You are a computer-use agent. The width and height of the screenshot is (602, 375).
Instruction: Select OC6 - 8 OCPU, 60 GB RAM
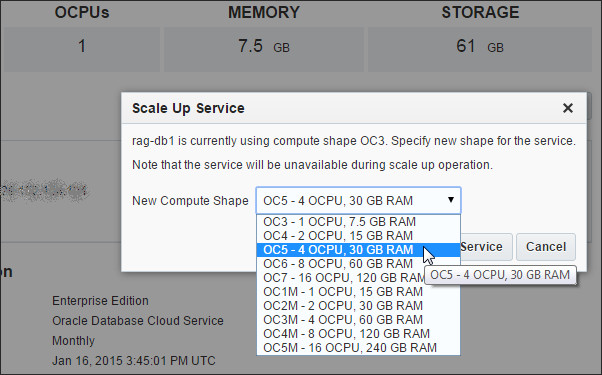[x=358, y=264]
